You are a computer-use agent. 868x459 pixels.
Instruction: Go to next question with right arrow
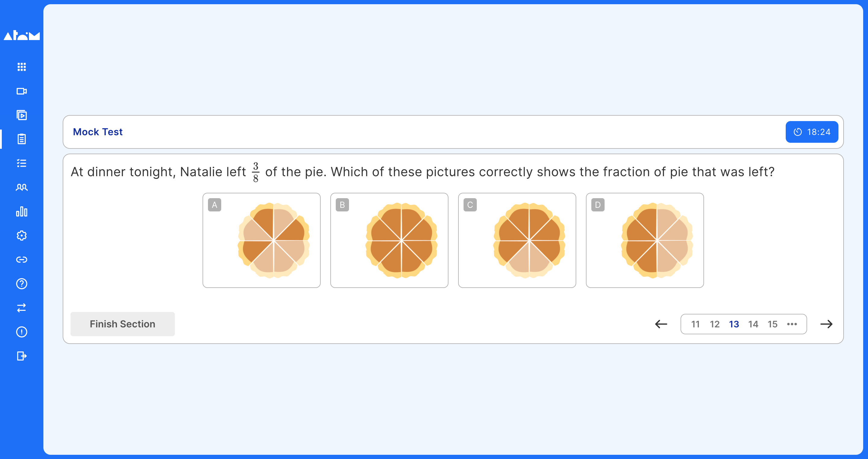(826, 324)
